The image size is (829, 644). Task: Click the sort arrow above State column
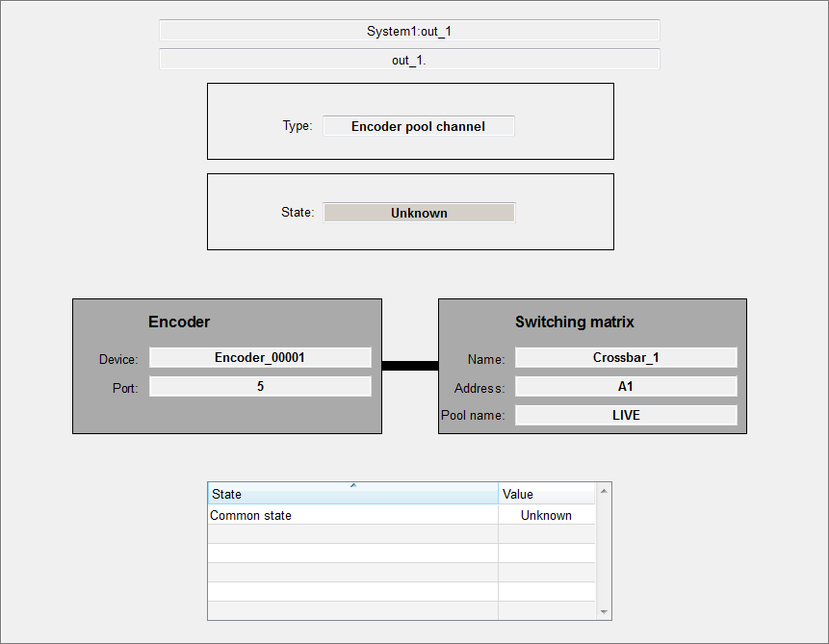coord(352,486)
